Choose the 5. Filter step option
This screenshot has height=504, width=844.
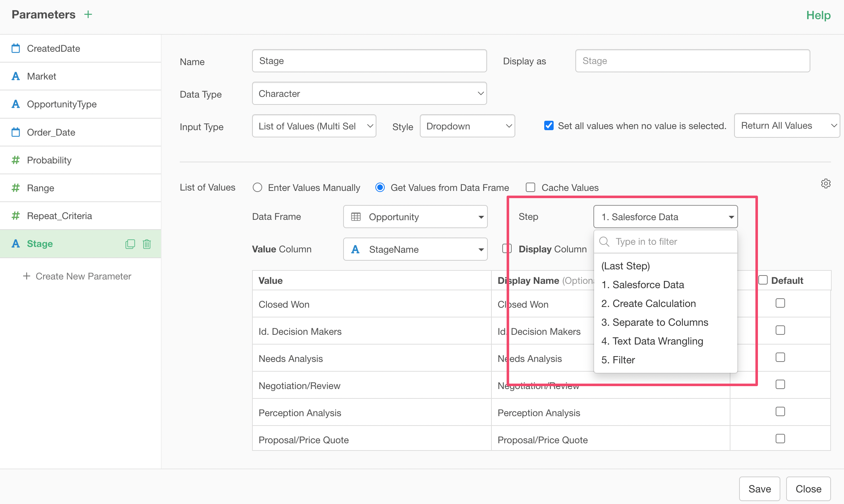point(618,360)
